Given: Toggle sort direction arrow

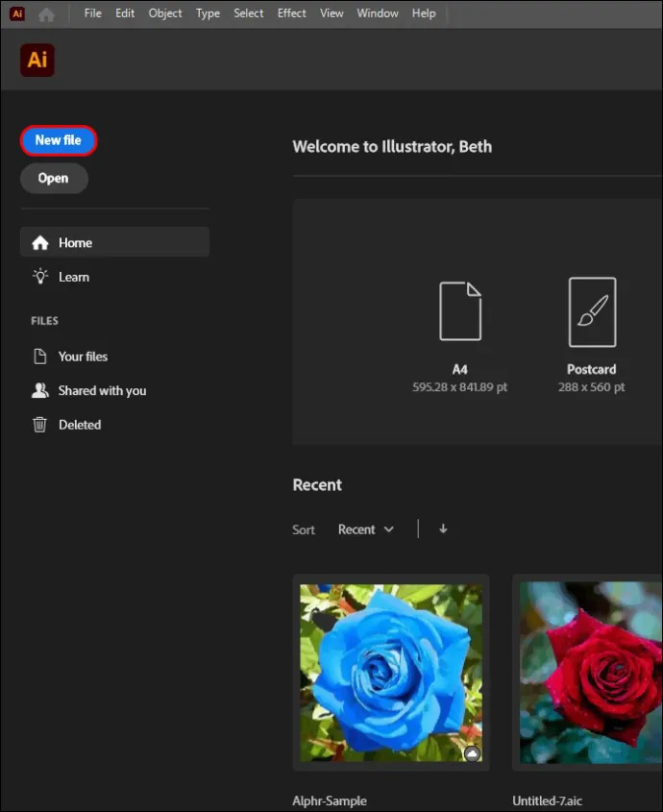Looking at the screenshot, I should (x=443, y=529).
